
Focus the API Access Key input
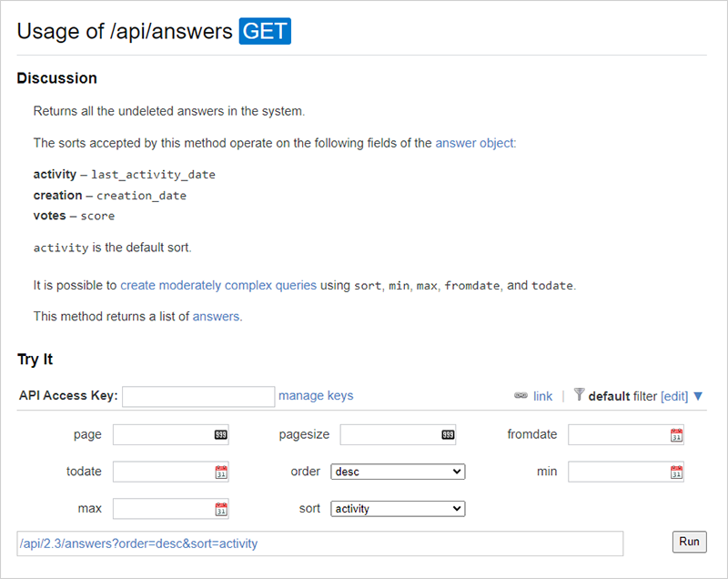(x=198, y=396)
